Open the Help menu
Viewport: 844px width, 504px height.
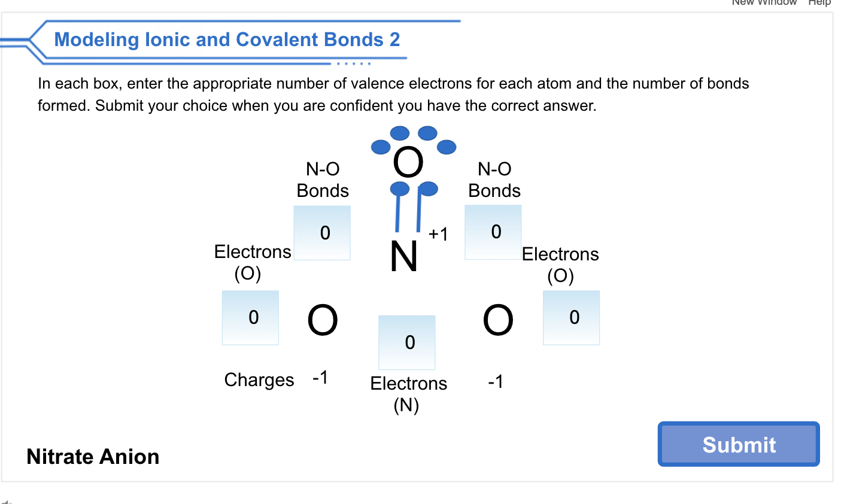(x=819, y=3)
